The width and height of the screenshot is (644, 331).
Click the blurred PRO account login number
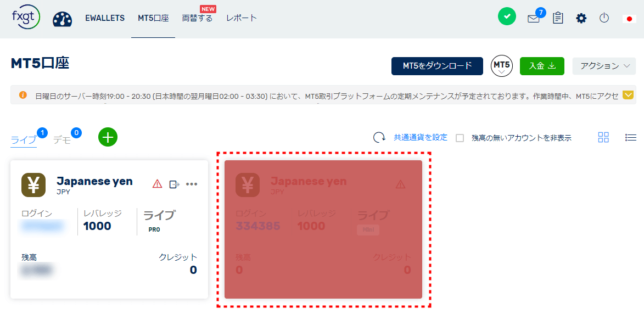point(42,226)
